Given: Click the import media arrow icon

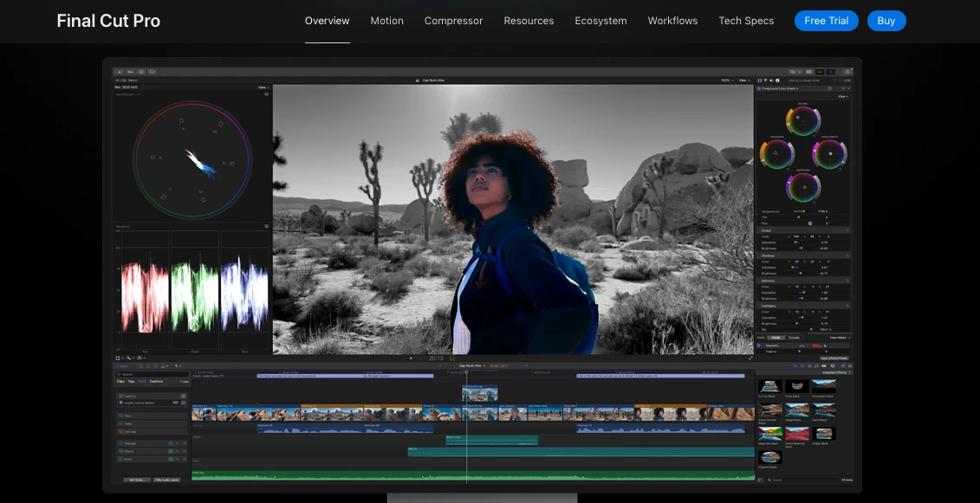Looking at the screenshot, I should click(x=120, y=72).
